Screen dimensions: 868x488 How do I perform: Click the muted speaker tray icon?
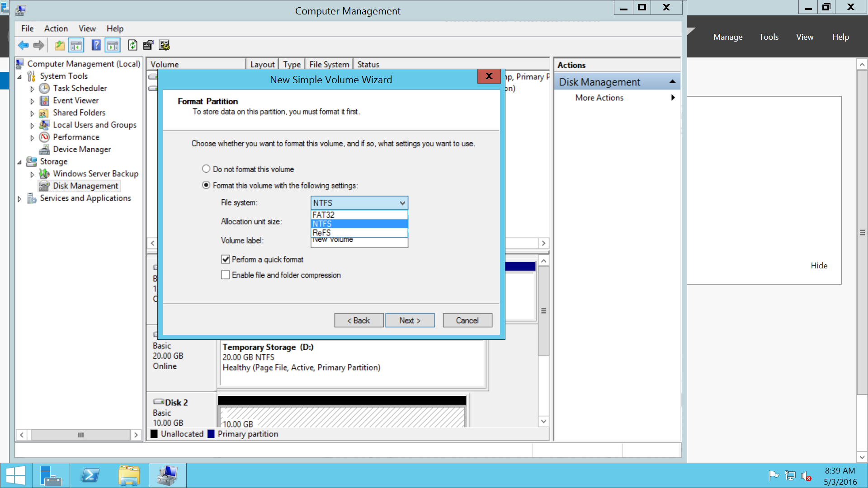click(806, 476)
